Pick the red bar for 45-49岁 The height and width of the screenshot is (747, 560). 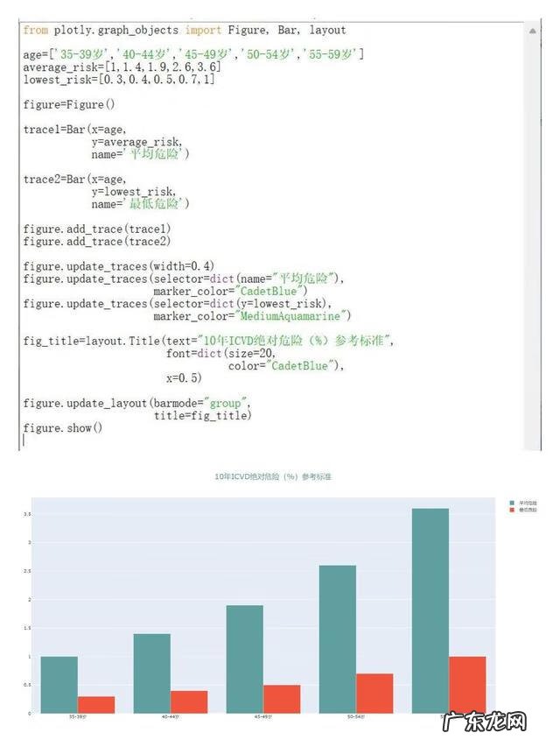[x=281, y=699]
